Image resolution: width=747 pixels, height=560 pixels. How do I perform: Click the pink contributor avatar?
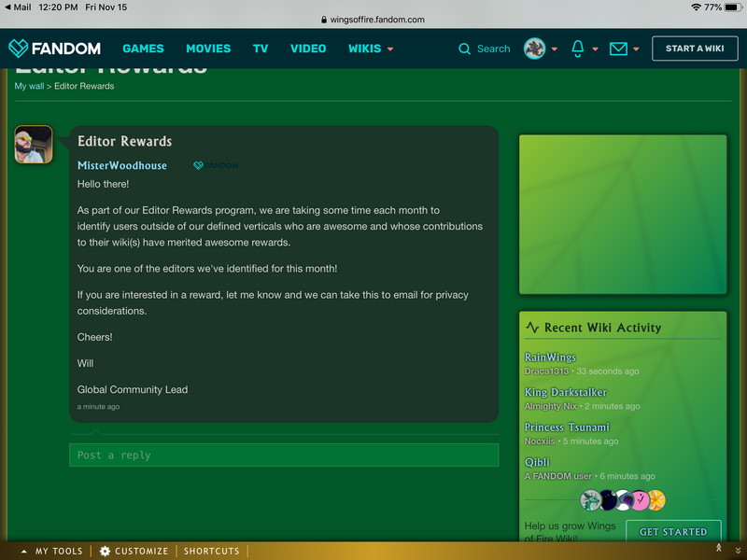point(640,500)
